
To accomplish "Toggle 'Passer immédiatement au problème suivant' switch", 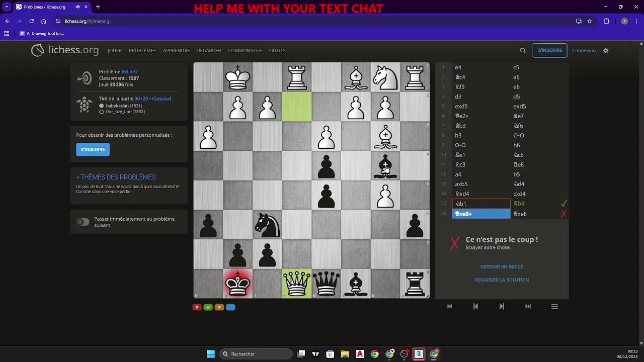I will [83, 222].
